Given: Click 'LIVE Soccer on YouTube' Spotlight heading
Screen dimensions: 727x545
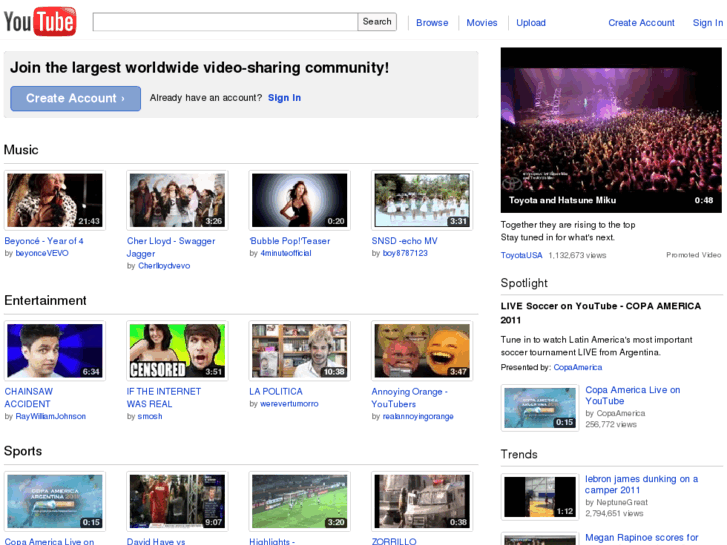Looking at the screenshot, I should (601, 313).
